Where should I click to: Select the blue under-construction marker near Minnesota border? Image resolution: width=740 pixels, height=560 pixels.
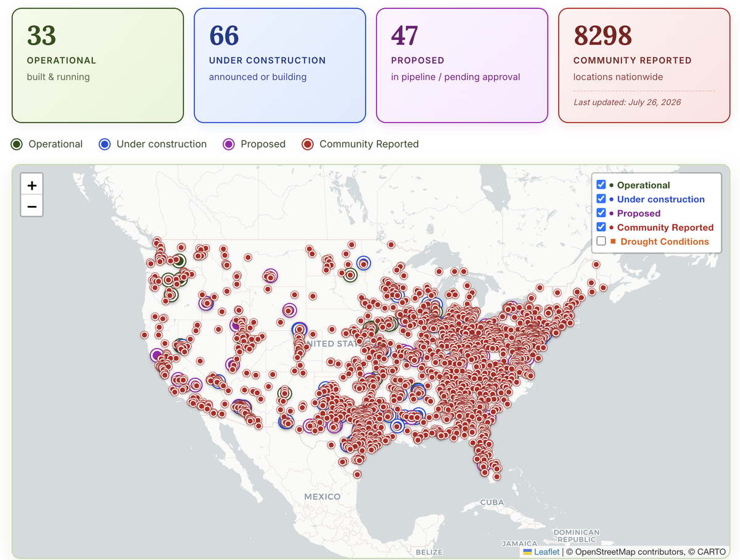click(x=364, y=263)
